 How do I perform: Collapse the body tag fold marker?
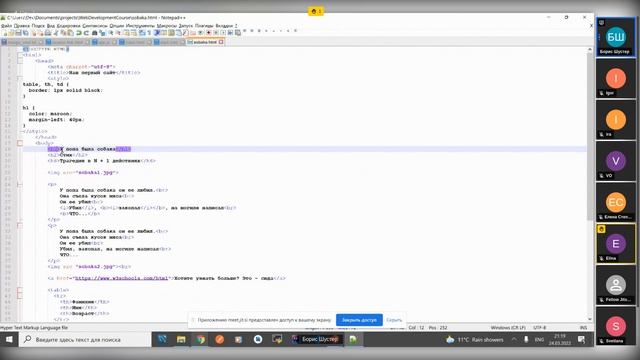(20, 143)
